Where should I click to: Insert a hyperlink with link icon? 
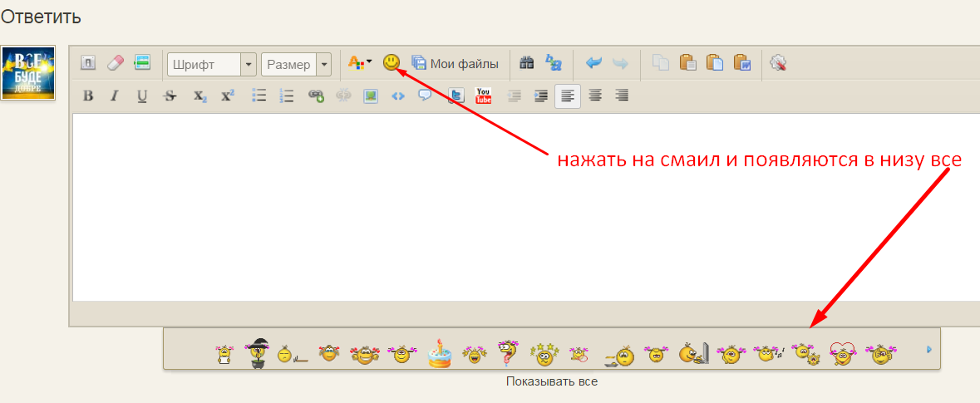click(x=316, y=96)
